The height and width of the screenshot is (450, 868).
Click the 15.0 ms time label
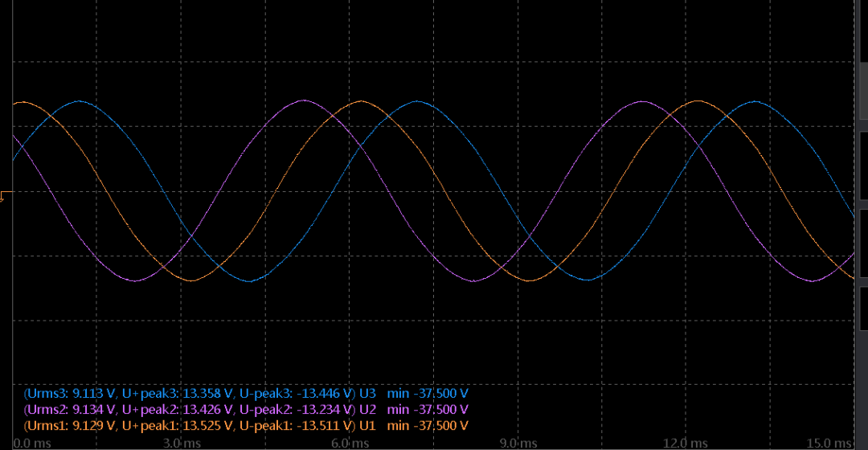pos(829,444)
